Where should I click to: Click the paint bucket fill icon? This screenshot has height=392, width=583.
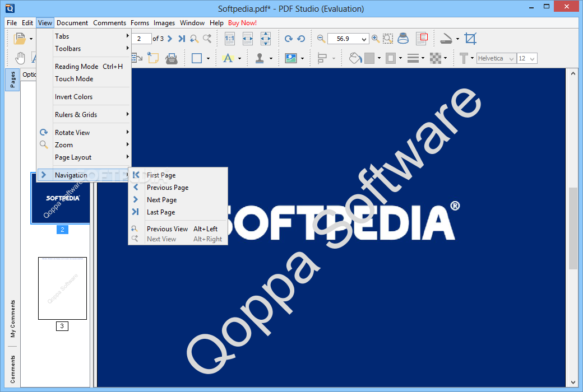[355, 58]
